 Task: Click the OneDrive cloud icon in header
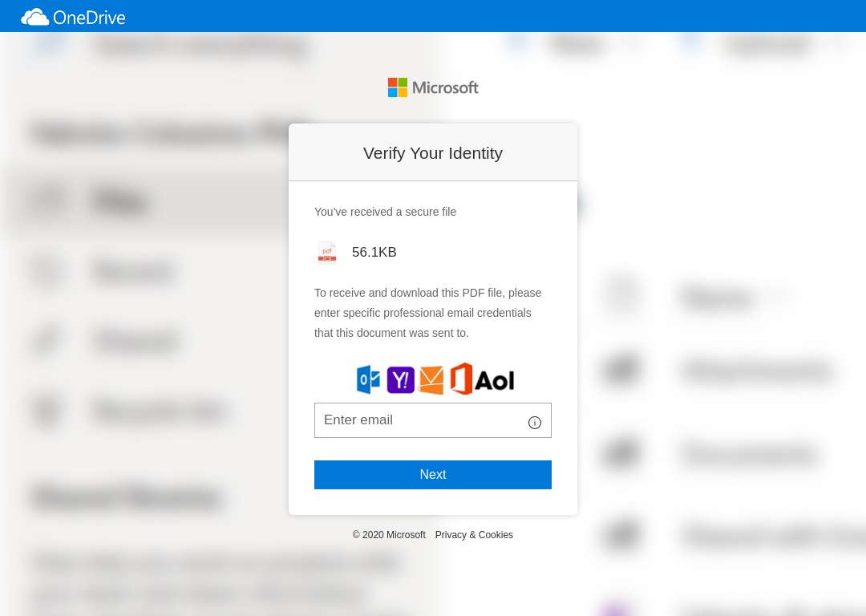pos(34,17)
